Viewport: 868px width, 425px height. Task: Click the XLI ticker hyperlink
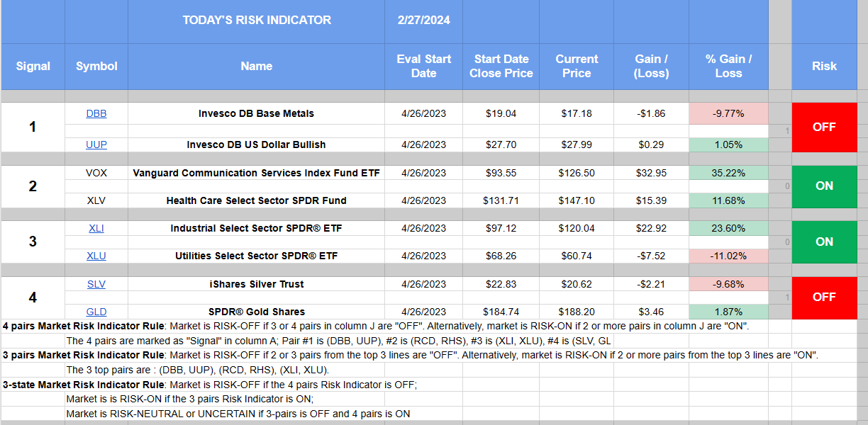click(96, 228)
